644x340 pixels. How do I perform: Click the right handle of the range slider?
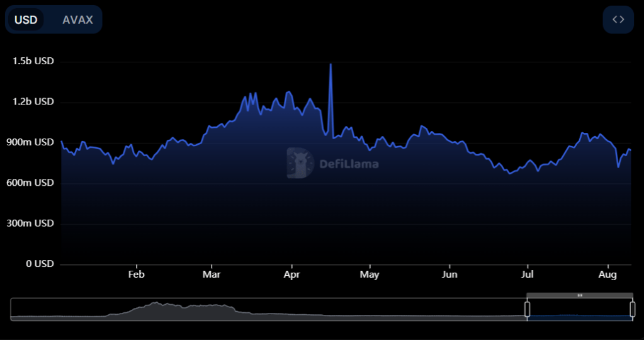(632, 309)
